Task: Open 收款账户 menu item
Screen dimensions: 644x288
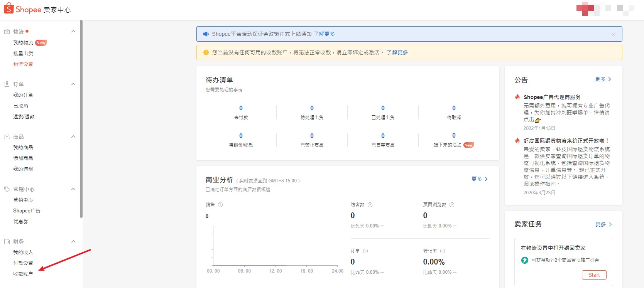Action: point(23,274)
